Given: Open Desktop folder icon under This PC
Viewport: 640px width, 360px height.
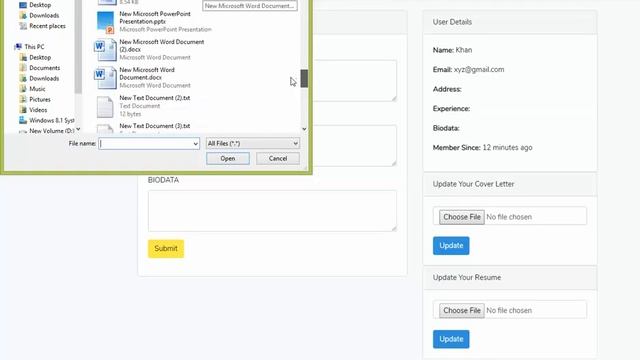Looking at the screenshot, I should [23, 58].
